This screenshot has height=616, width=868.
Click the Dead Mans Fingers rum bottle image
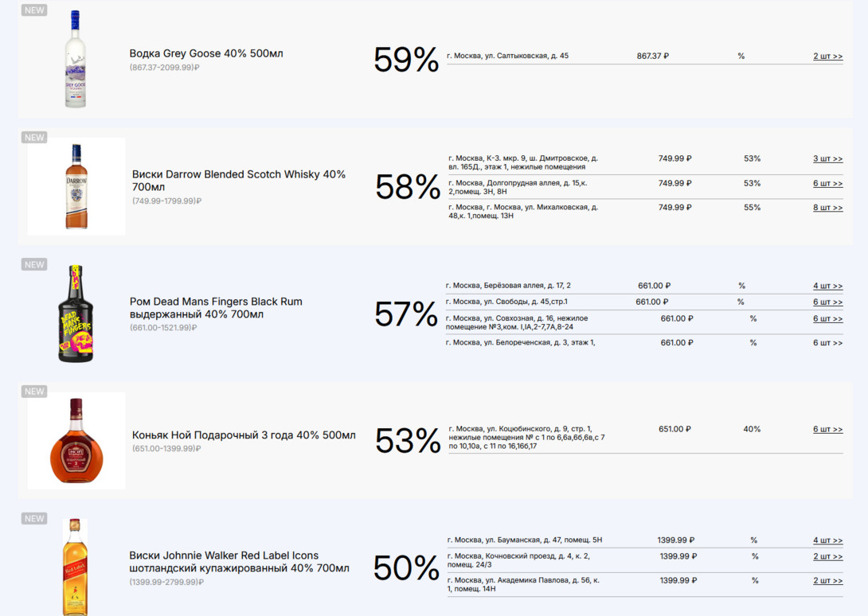point(76,314)
